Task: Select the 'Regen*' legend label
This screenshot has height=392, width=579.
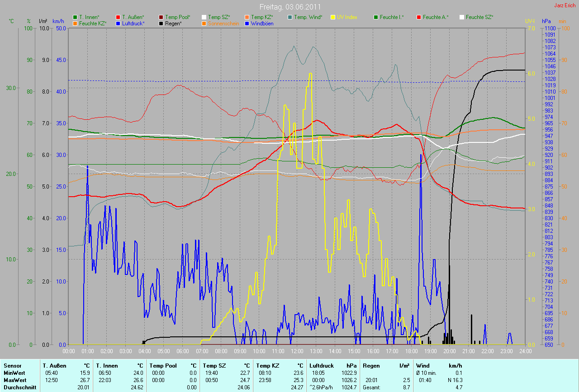Action: click(x=173, y=23)
